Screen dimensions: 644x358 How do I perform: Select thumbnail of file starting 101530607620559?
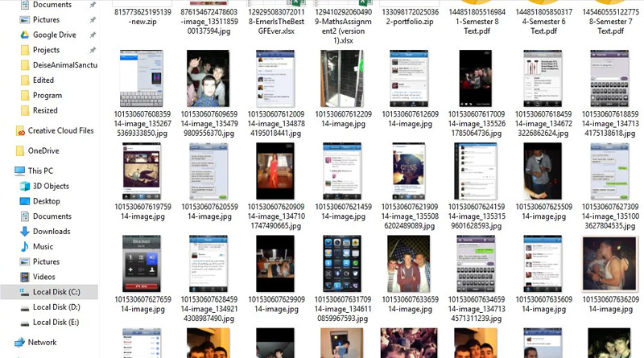pyautogui.click(x=208, y=171)
